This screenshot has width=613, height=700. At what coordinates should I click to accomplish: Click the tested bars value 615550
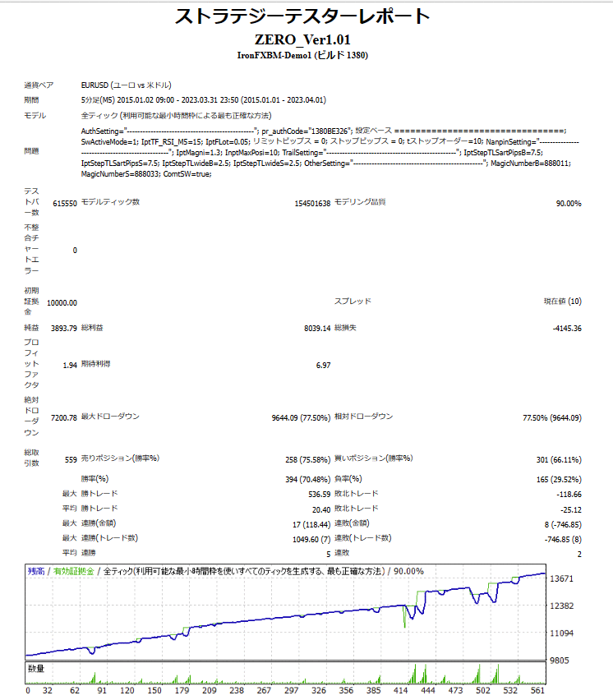pos(65,204)
